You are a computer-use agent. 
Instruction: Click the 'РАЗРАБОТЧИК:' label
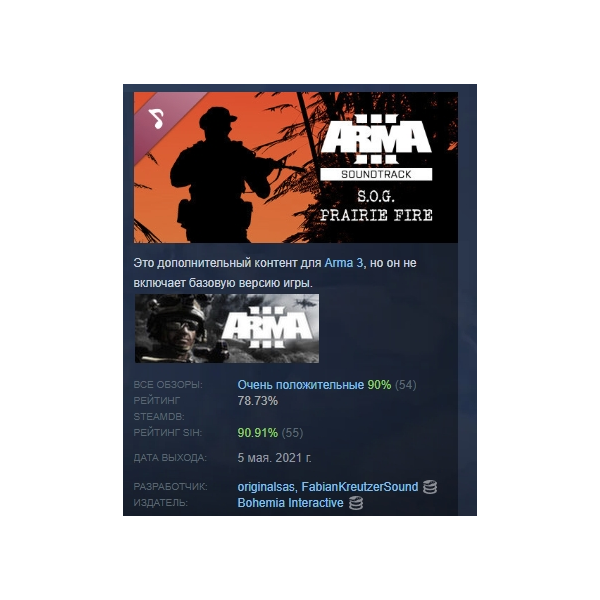tap(170, 487)
